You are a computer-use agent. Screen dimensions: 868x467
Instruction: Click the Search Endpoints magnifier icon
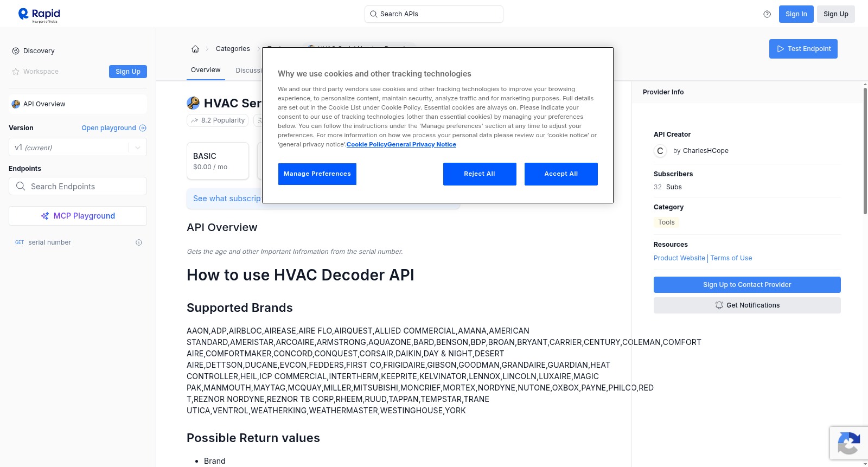coord(21,186)
